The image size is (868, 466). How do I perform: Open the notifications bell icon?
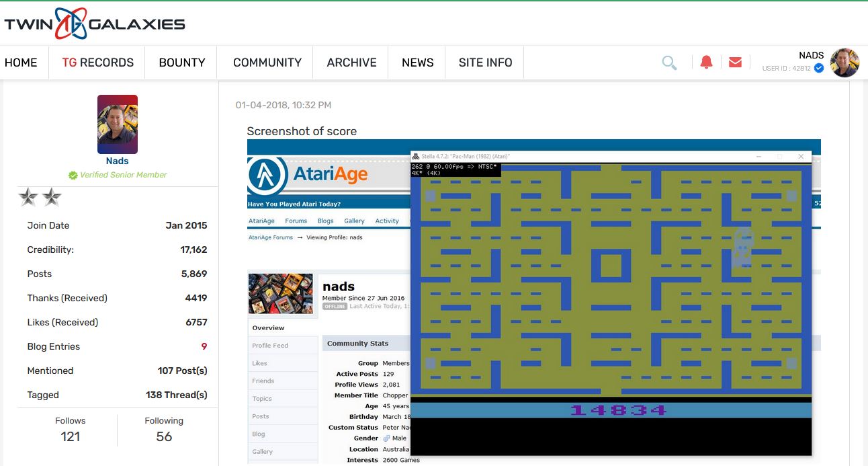(x=706, y=63)
